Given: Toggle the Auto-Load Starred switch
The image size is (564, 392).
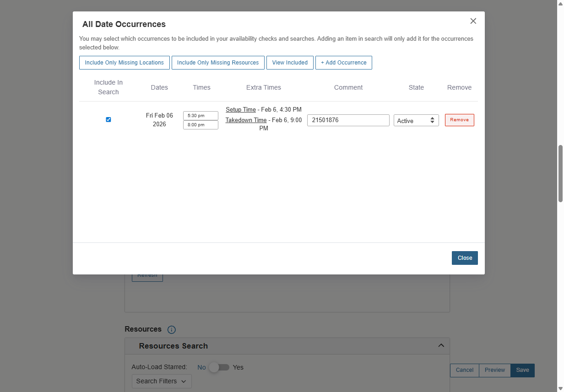Looking at the screenshot, I should (x=219, y=367).
